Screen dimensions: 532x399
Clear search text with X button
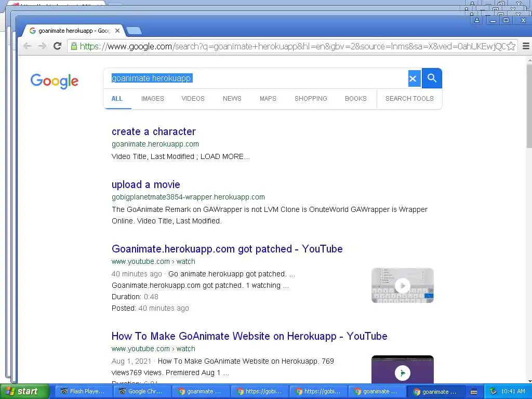pyautogui.click(x=413, y=79)
